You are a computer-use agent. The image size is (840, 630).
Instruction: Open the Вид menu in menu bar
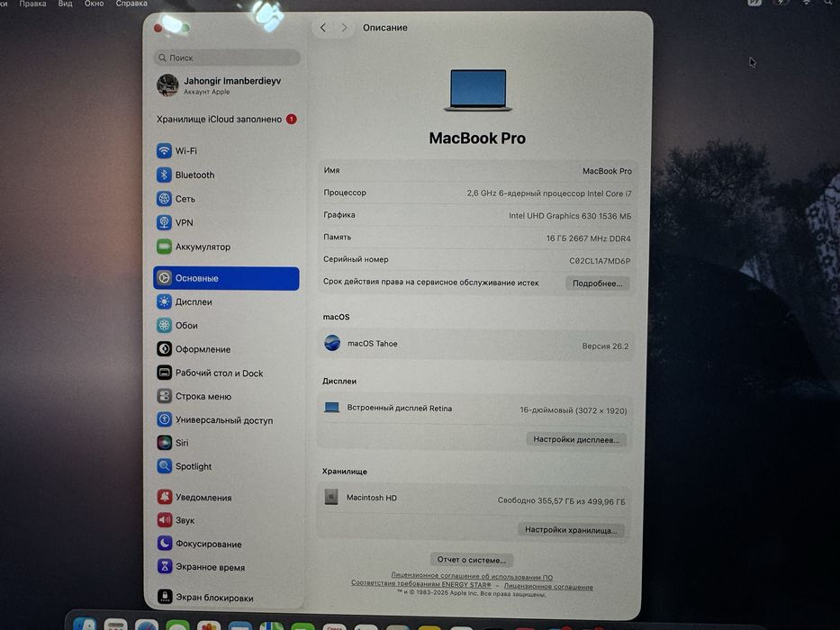pyautogui.click(x=66, y=4)
